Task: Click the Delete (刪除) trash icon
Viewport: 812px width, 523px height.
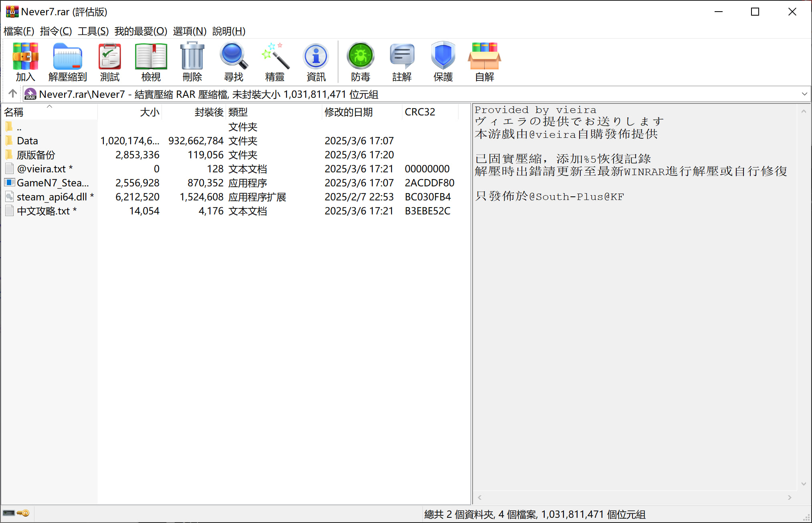Action: pos(192,61)
